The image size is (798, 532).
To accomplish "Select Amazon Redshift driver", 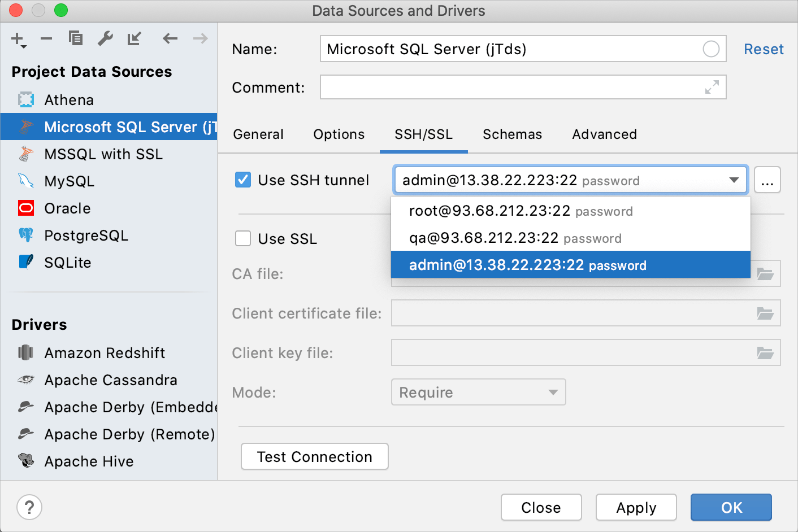I will 109,353.
